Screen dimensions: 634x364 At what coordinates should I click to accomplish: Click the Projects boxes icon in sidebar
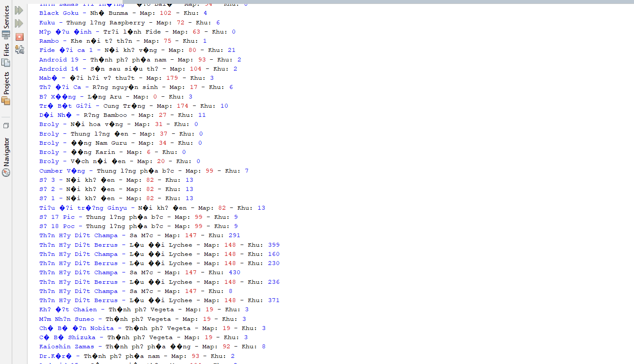6,101
